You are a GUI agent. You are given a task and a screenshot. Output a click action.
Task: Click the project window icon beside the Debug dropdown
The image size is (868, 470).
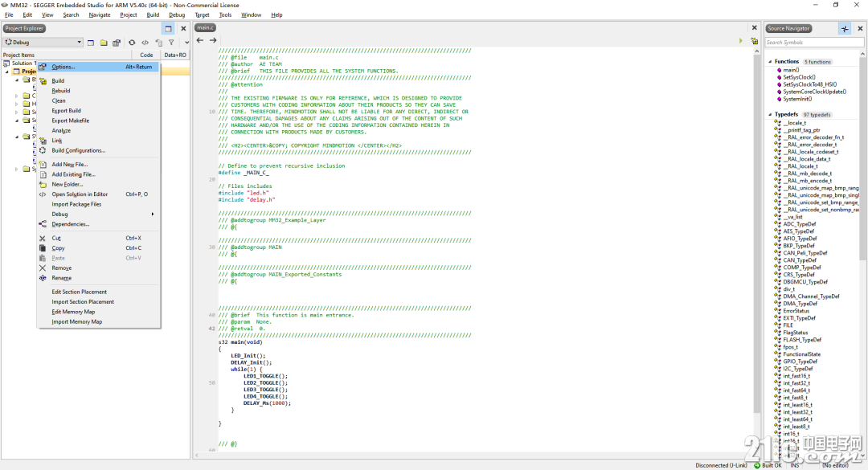(91, 43)
